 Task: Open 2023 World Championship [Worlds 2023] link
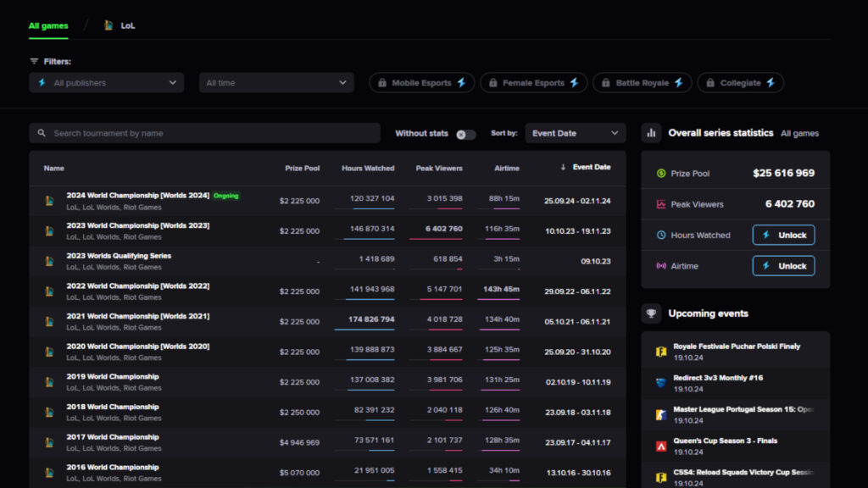pyautogui.click(x=138, y=225)
